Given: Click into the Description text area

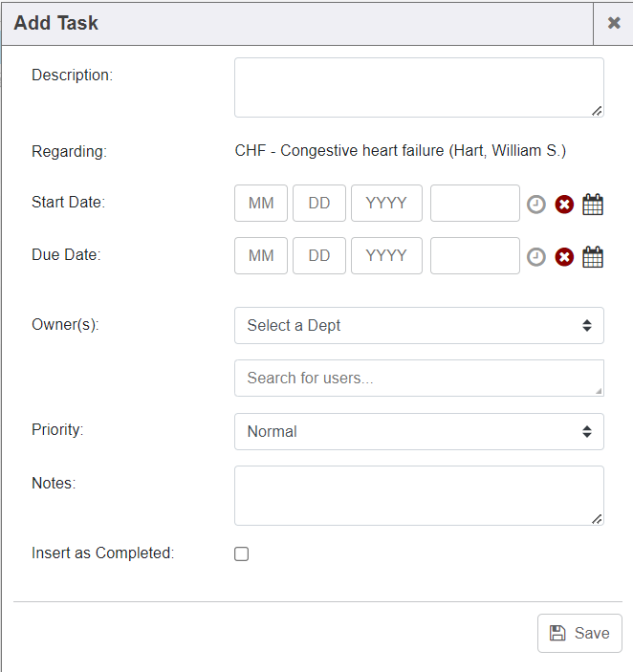Looking at the screenshot, I should 419,87.
